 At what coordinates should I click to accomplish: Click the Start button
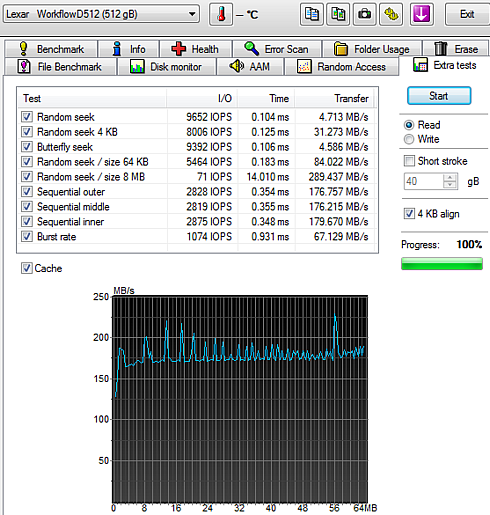tap(439, 96)
